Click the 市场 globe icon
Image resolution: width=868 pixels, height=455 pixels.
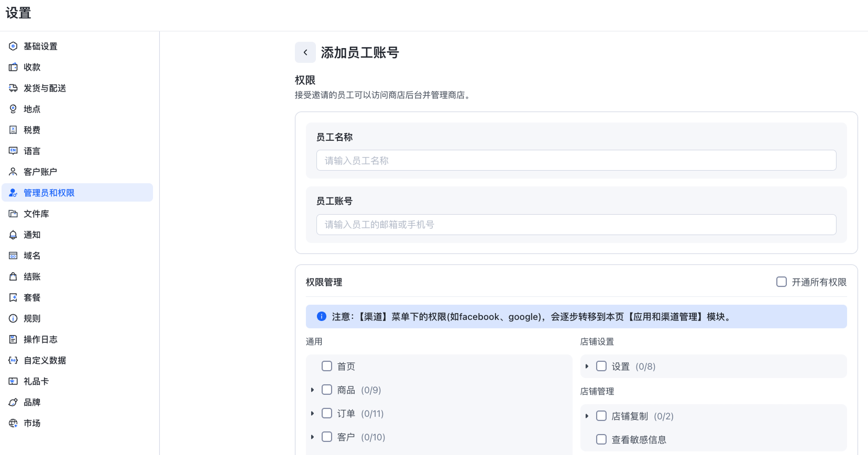point(13,423)
